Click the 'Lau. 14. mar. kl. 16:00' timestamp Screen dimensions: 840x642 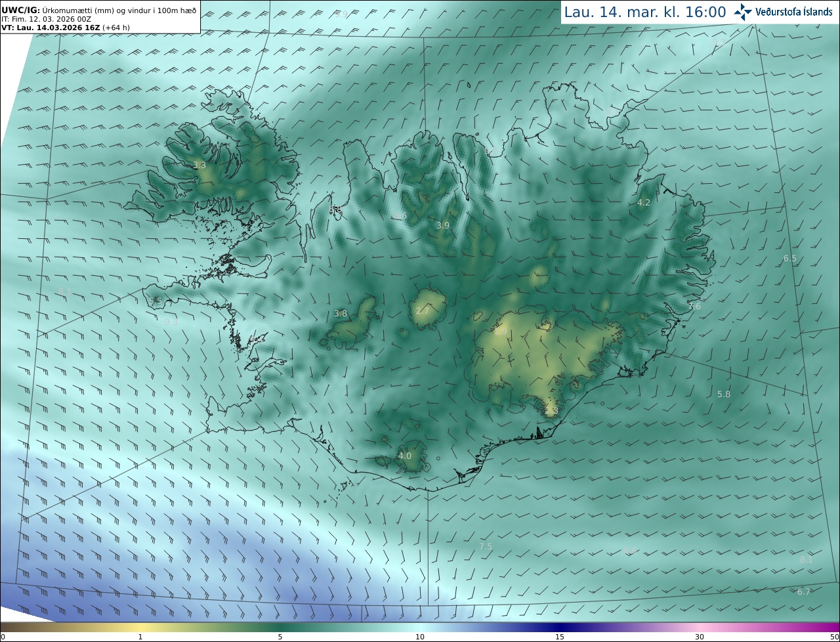click(645, 12)
